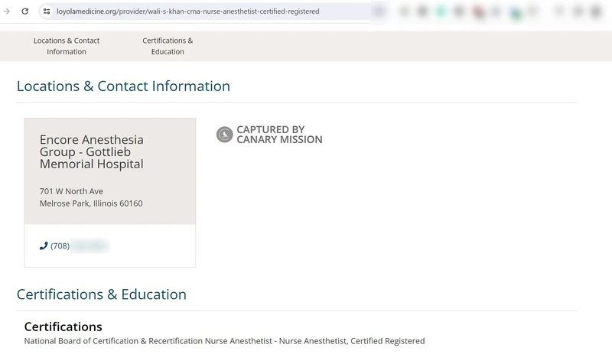Click the browser forward arrow
Screen dimensions: 612x364
click(7, 11)
